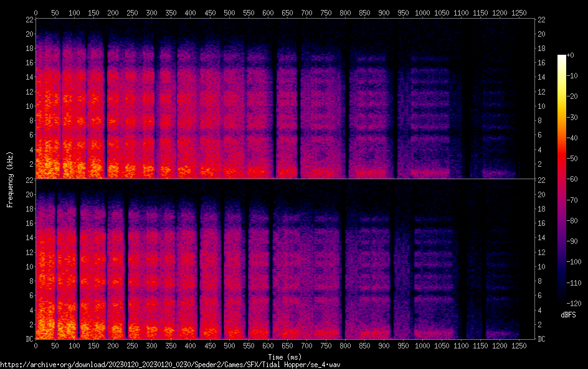Click the "dBFS" label below the color scale
This screenshot has width=588, height=369.
coord(568,315)
